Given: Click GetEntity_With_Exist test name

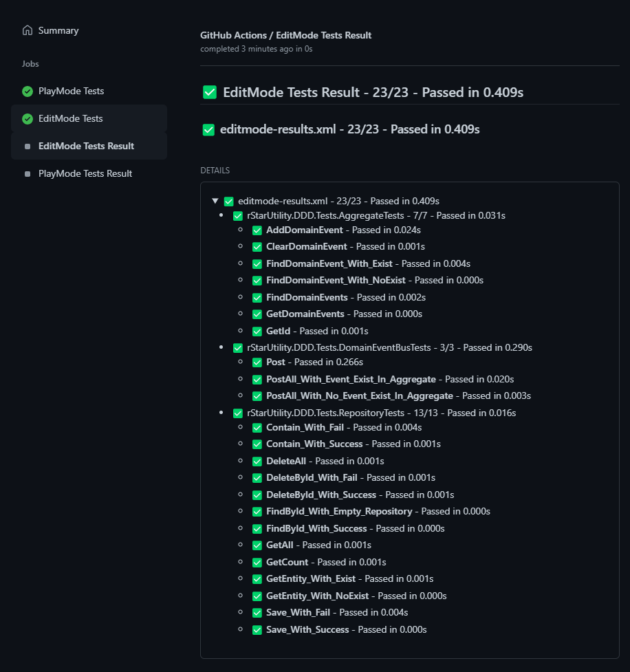Looking at the screenshot, I should (311, 579).
